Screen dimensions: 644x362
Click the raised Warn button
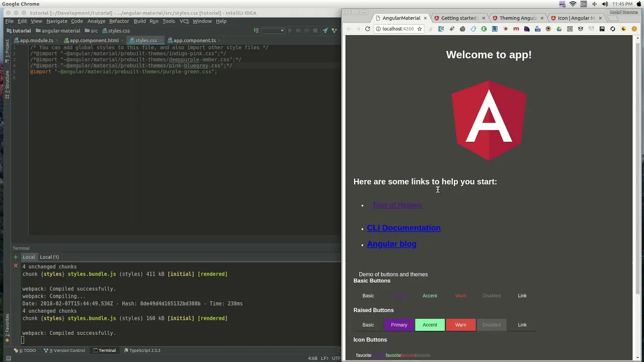[460, 325]
